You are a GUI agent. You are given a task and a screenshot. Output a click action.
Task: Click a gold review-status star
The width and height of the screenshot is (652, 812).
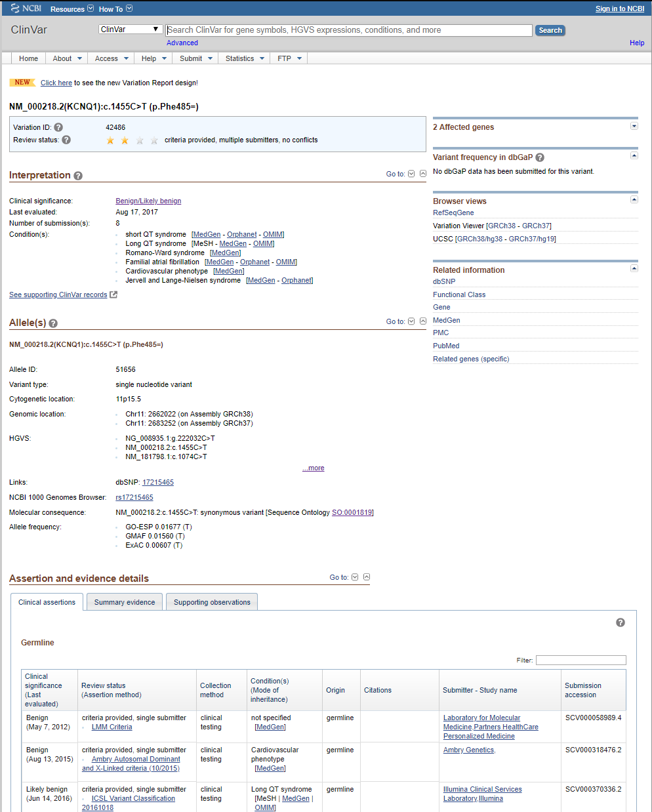[x=110, y=140]
